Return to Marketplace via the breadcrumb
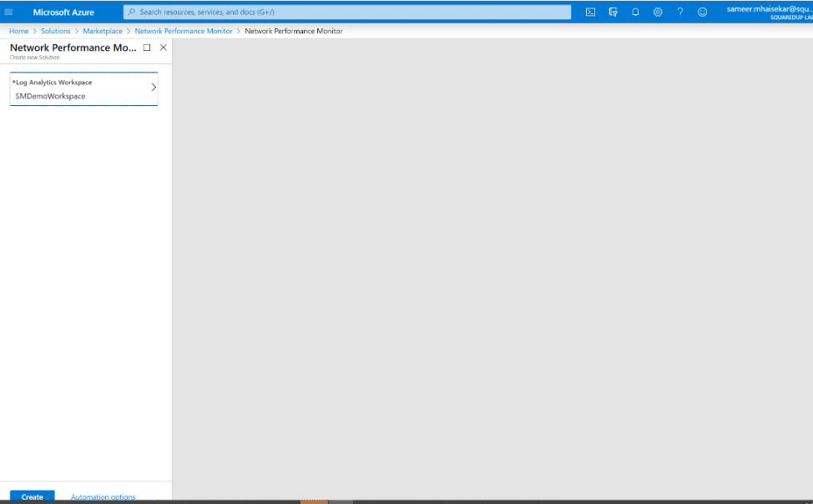813x504 pixels. click(103, 31)
